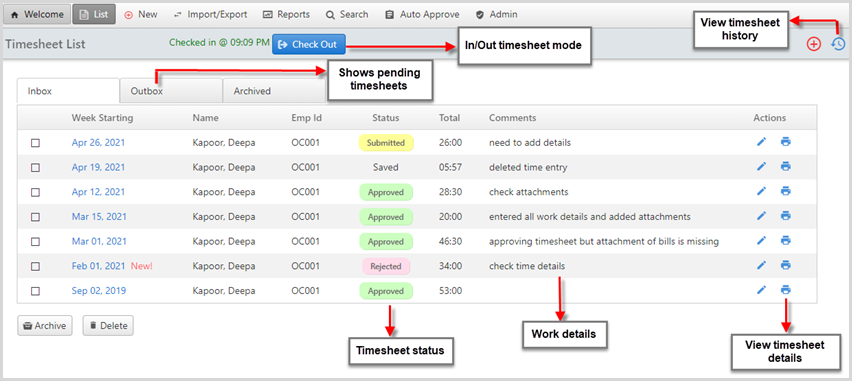Select checkbox for Apr 26, 2021 row

(x=35, y=143)
